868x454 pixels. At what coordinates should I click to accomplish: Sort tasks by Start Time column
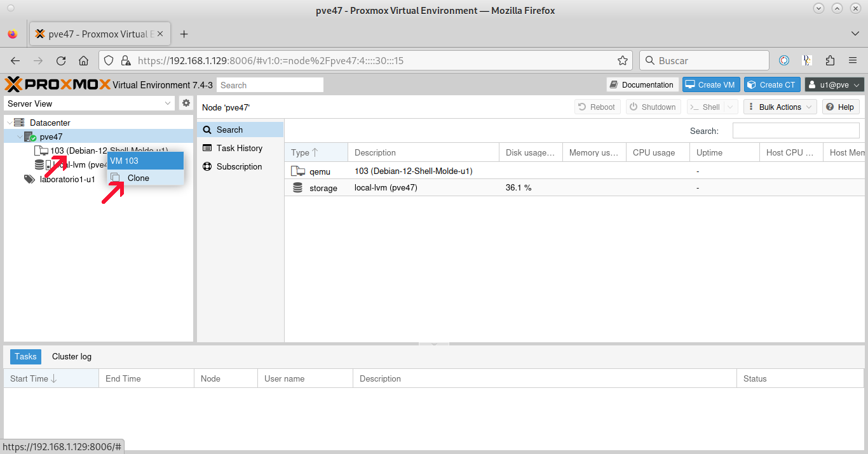click(51, 378)
